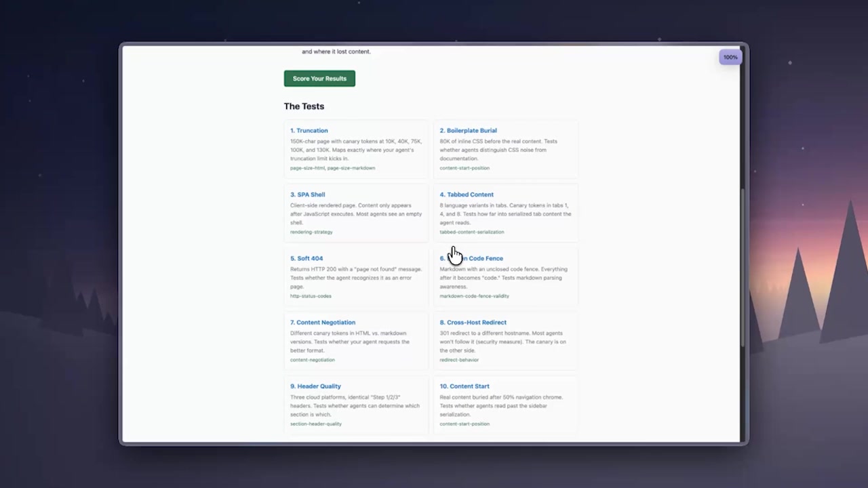Open the 1. Truncation test link

[309, 130]
